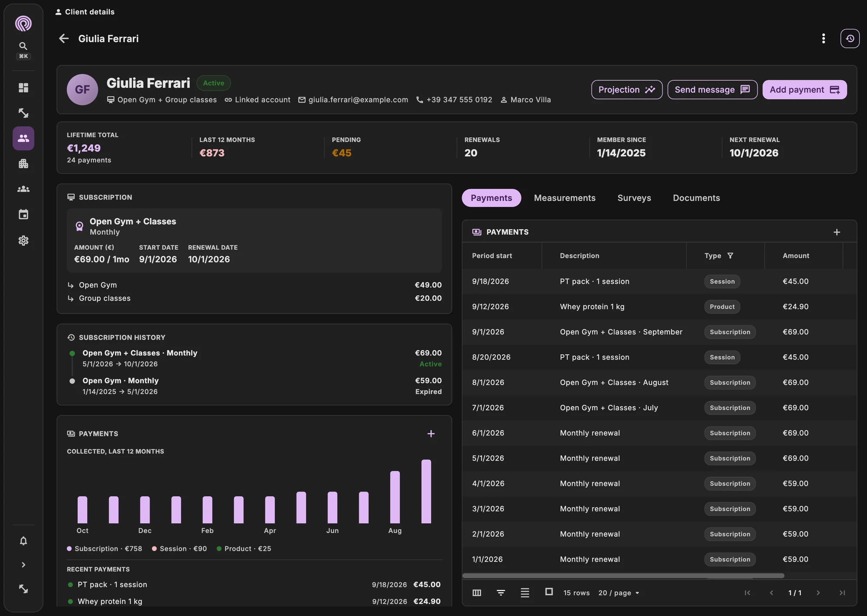
Task: Toggle row density icon in table footer
Action: pyautogui.click(x=525, y=593)
